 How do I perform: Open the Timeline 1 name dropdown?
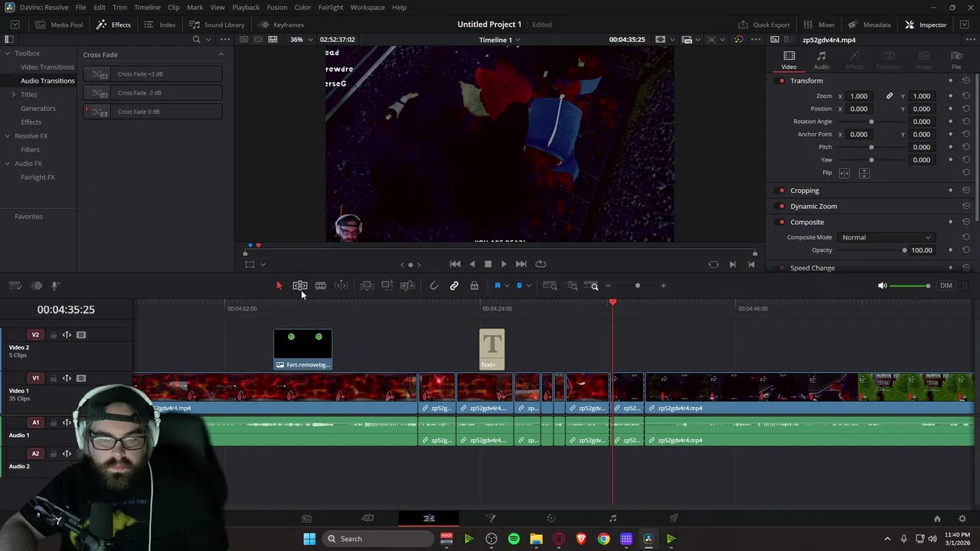pos(500,40)
